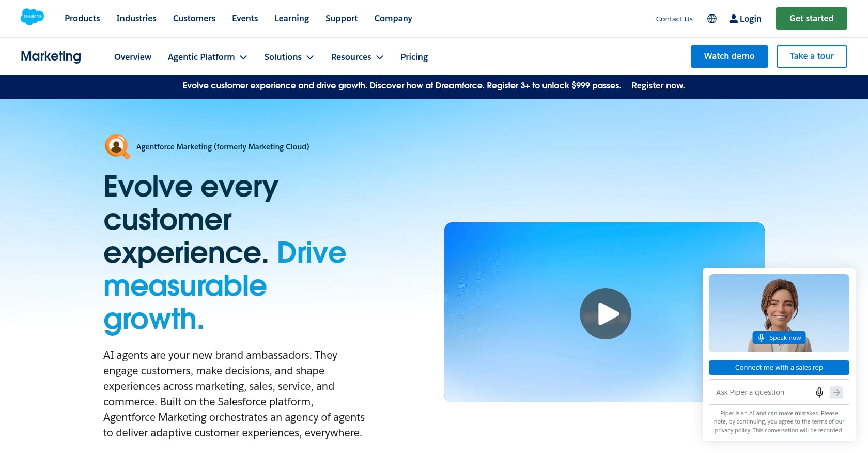The image size is (868, 453).
Task: Click the Agentforce Marketing (formerly Marketing Cloud) label
Action: tap(223, 147)
